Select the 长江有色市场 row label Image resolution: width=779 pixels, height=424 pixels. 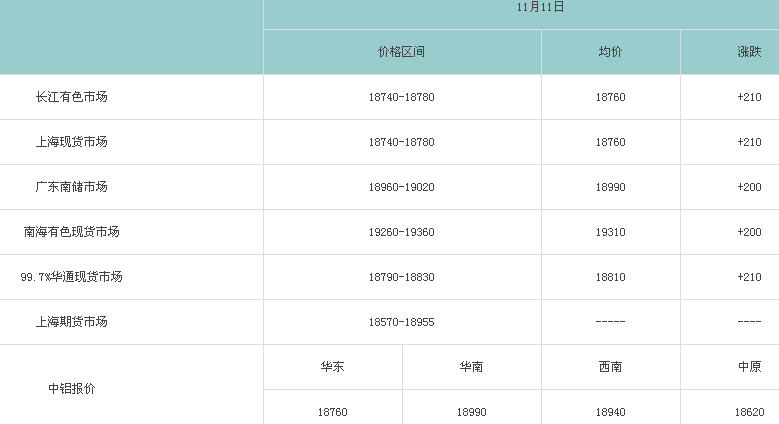71,97
